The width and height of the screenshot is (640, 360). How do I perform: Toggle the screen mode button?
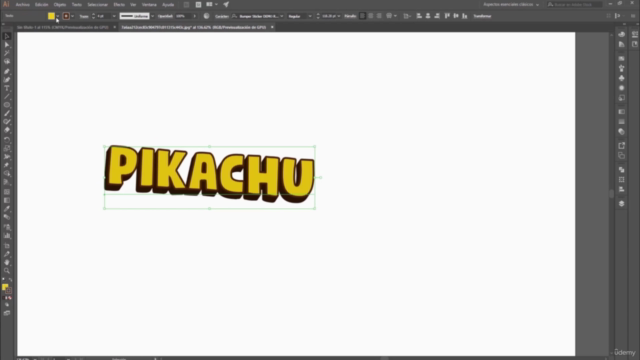[x=7, y=313]
